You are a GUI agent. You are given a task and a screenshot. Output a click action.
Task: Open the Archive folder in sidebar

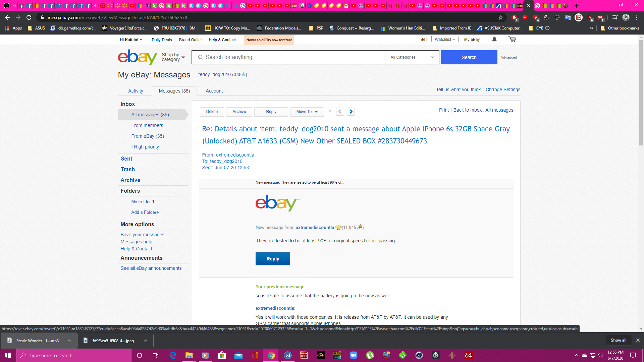130,180
